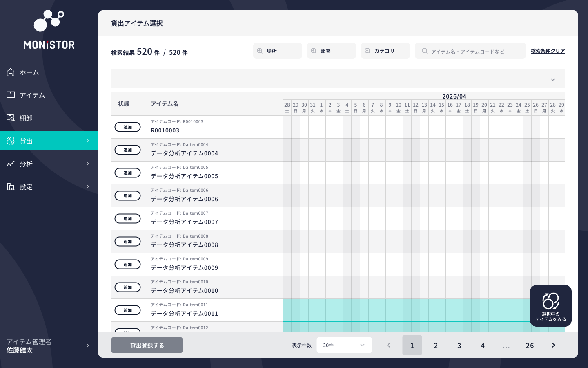Open the 貸出 menu in sidebar
The image size is (588, 368).
[49, 141]
